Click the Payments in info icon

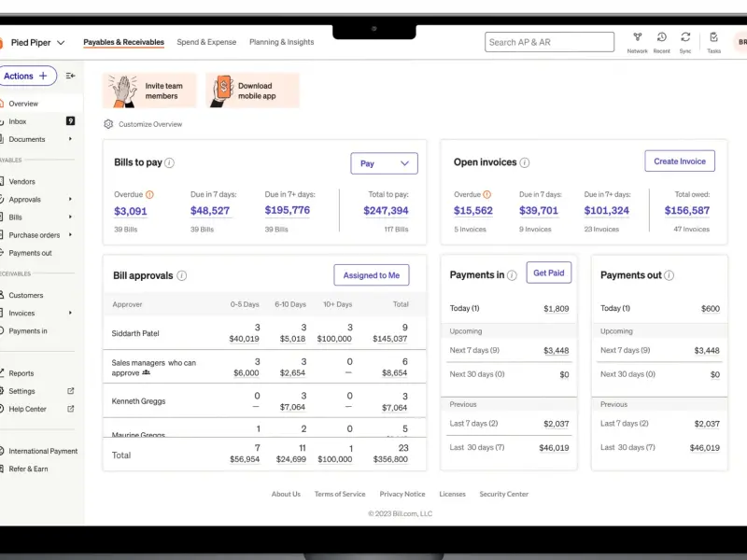(x=512, y=275)
